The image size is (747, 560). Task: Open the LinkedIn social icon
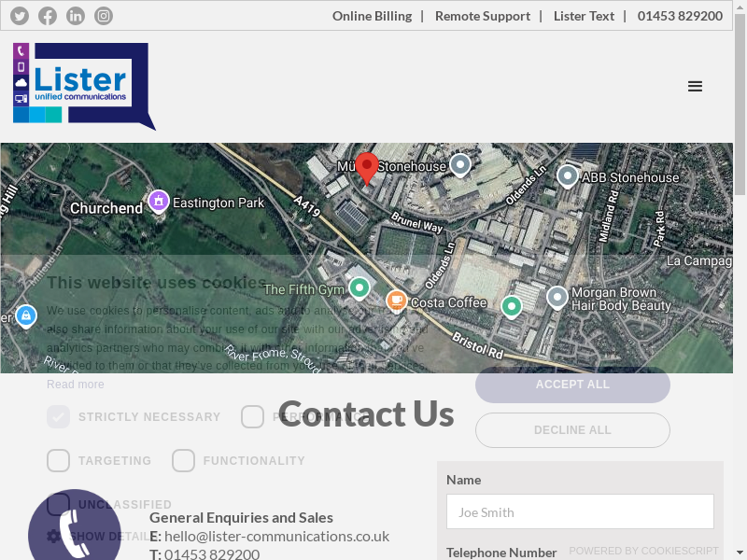click(76, 16)
